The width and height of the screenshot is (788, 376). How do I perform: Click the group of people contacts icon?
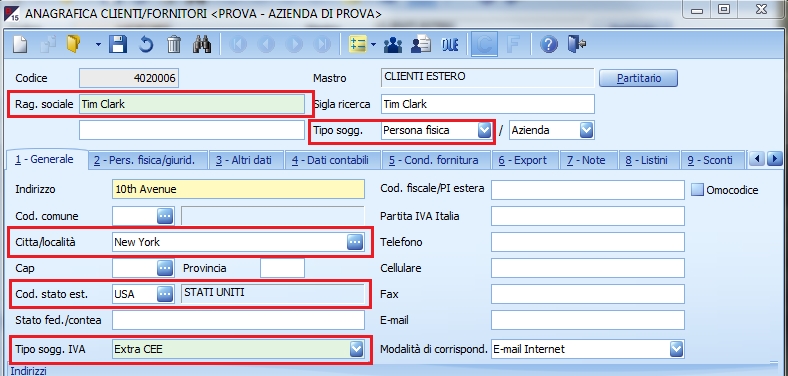click(x=392, y=45)
